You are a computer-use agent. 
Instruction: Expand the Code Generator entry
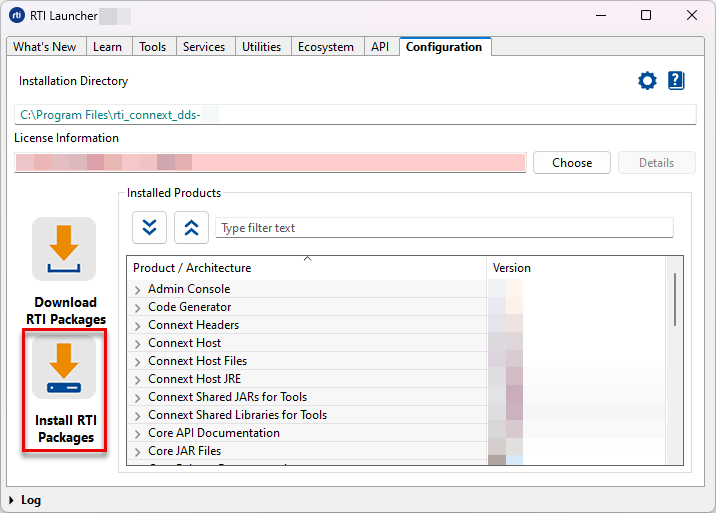[138, 307]
